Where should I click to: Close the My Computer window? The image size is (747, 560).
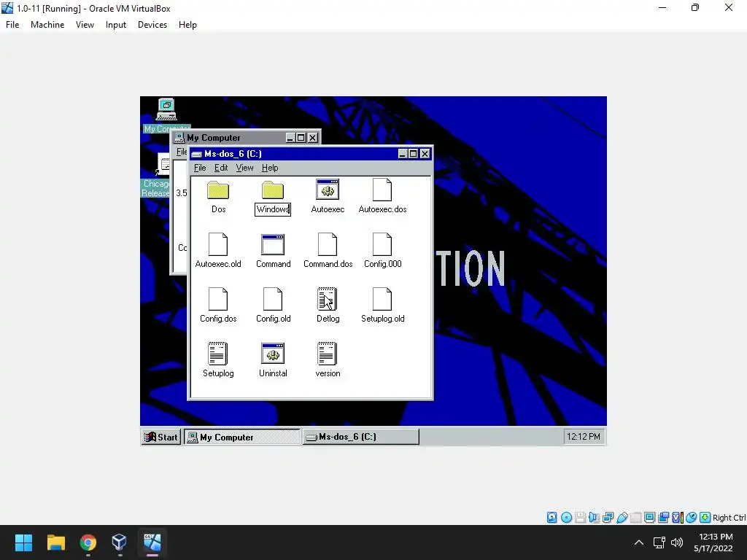click(312, 138)
